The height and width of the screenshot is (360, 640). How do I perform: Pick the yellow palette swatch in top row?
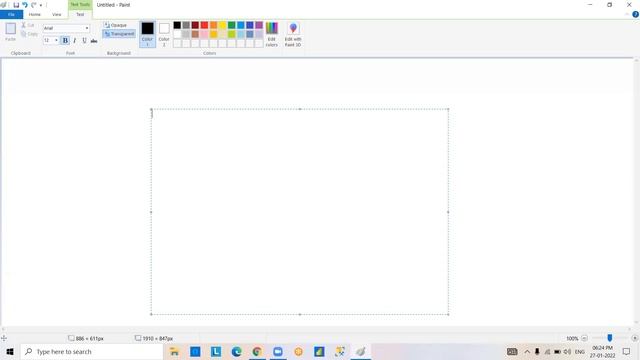pyautogui.click(x=222, y=25)
